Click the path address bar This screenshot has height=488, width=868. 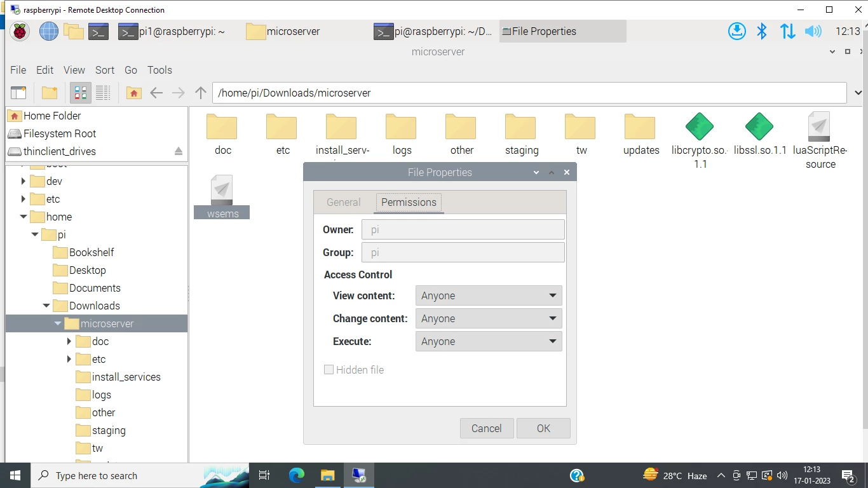coord(529,93)
